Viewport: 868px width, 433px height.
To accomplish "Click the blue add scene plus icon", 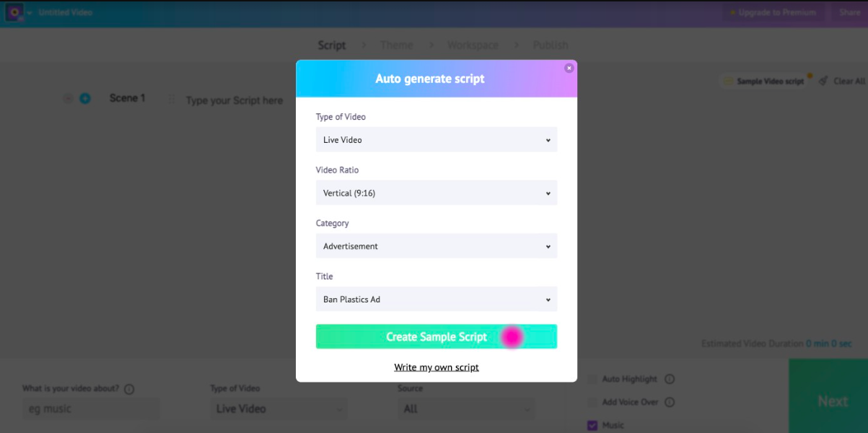I will [85, 98].
